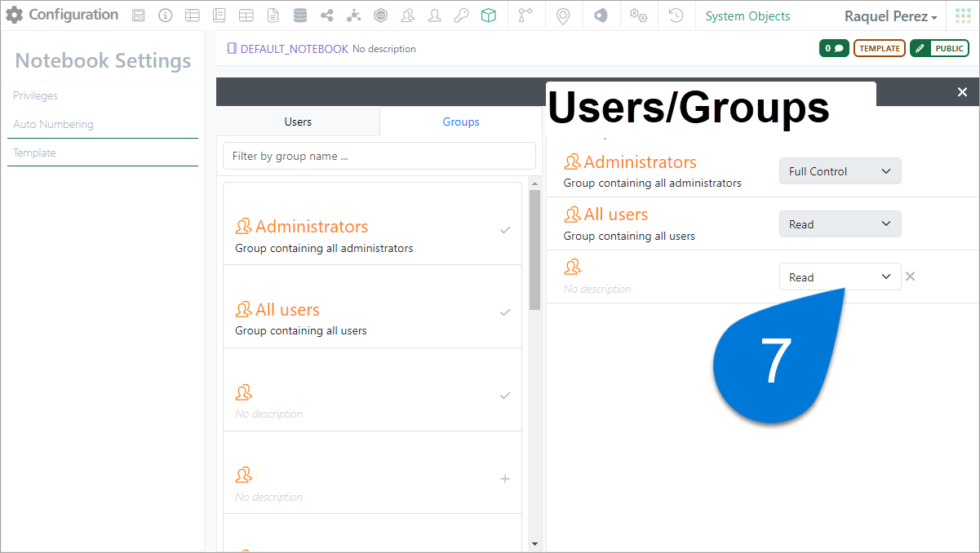This screenshot has height=553, width=980.
Task: Open the row-list icon right of info icon
Action: point(192,15)
